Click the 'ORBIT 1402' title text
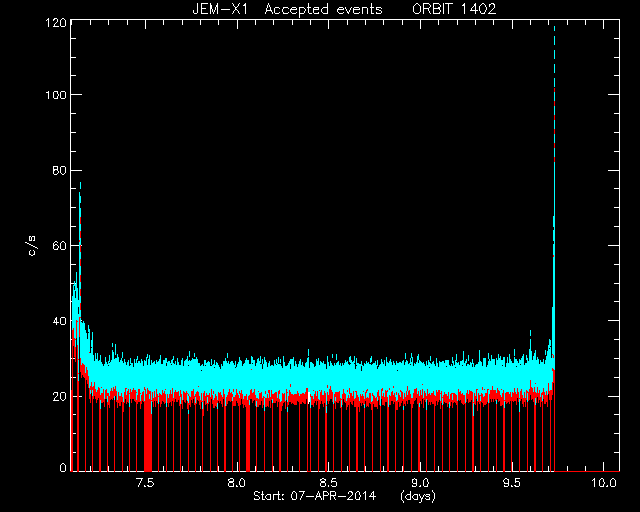Screen dimensions: 640x512 pos(454,9)
